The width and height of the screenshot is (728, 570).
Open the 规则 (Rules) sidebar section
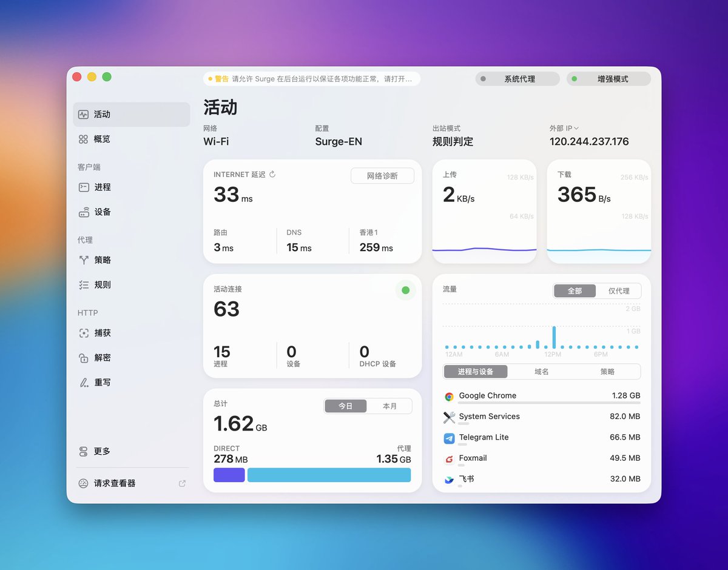pyautogui.click(x=101, y=284)
